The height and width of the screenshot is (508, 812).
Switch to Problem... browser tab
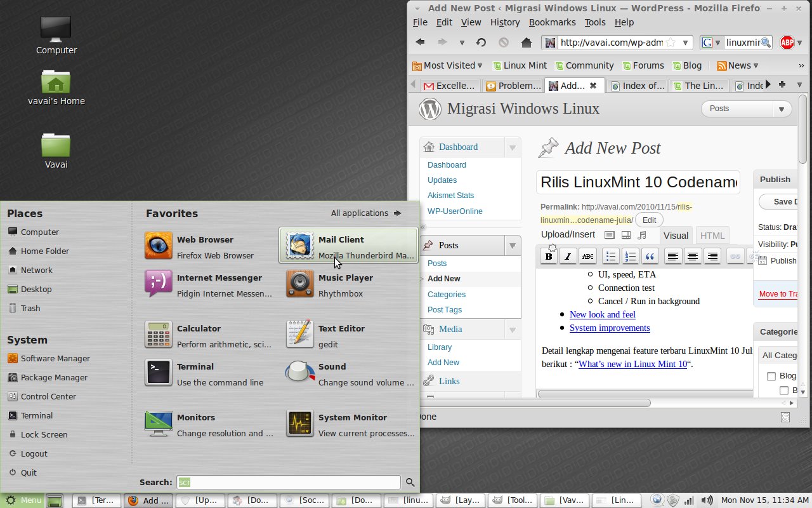513,85
